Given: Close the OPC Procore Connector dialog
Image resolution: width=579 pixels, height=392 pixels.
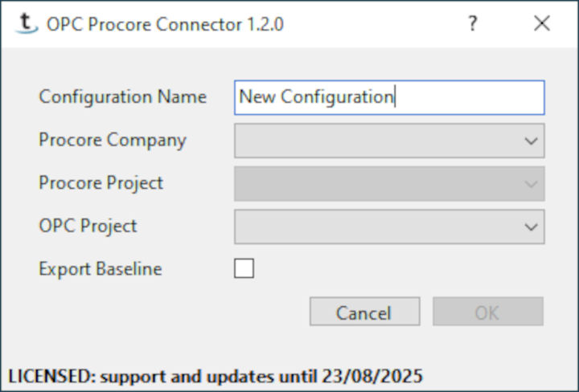Looking at the screenshot, I should pos(542,23).
